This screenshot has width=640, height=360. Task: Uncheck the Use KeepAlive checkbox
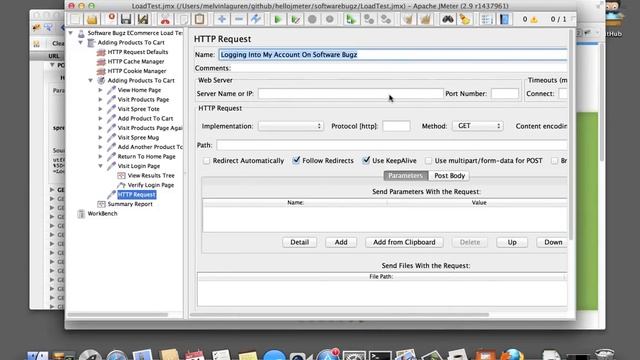(x=366, y=160)
